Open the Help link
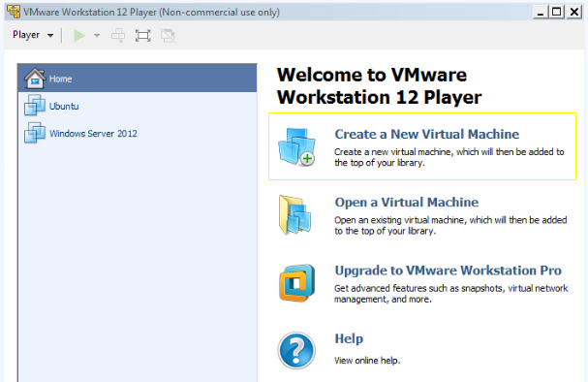588x382 pixels. 349,338
